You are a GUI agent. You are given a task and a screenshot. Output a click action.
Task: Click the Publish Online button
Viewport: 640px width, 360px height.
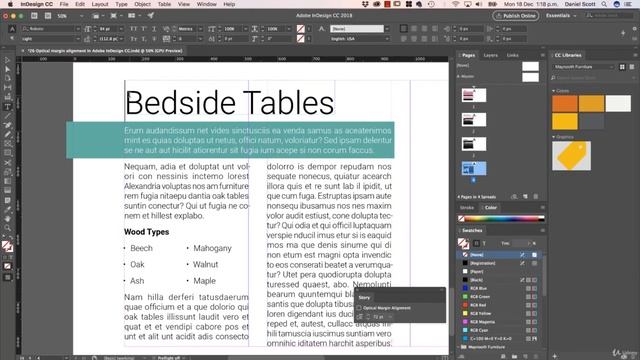click(516, 16)
